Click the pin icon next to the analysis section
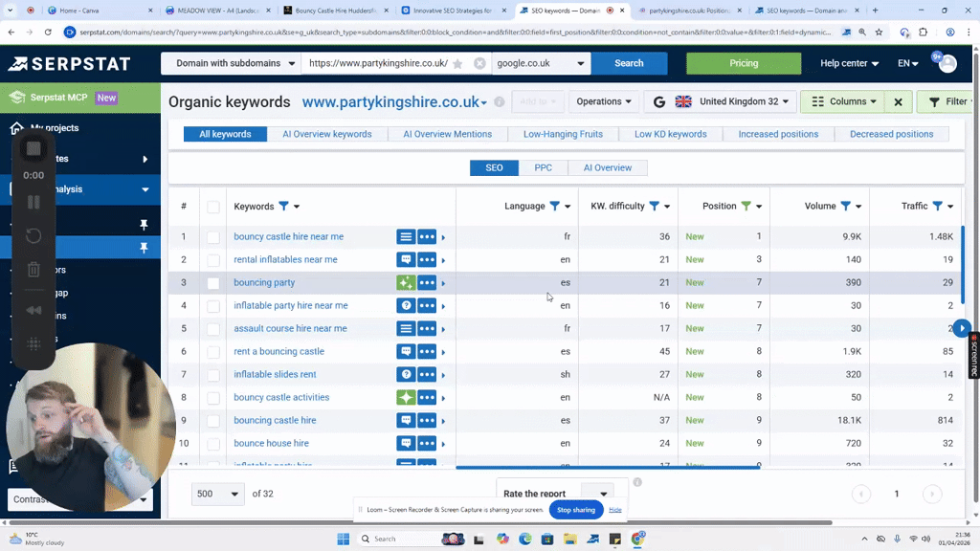The height and width of the screenshot is (551, 980). pyautogui.click(x=144, y=224)
